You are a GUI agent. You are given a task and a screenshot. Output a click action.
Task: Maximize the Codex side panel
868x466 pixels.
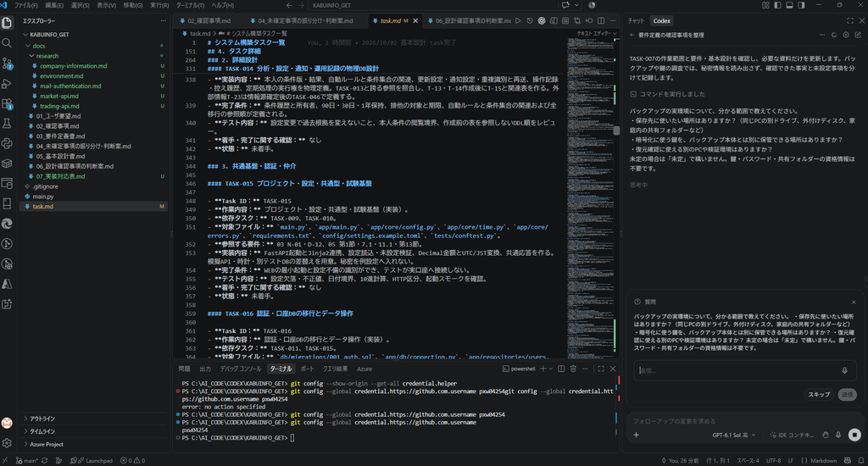[x=849, y=20]
